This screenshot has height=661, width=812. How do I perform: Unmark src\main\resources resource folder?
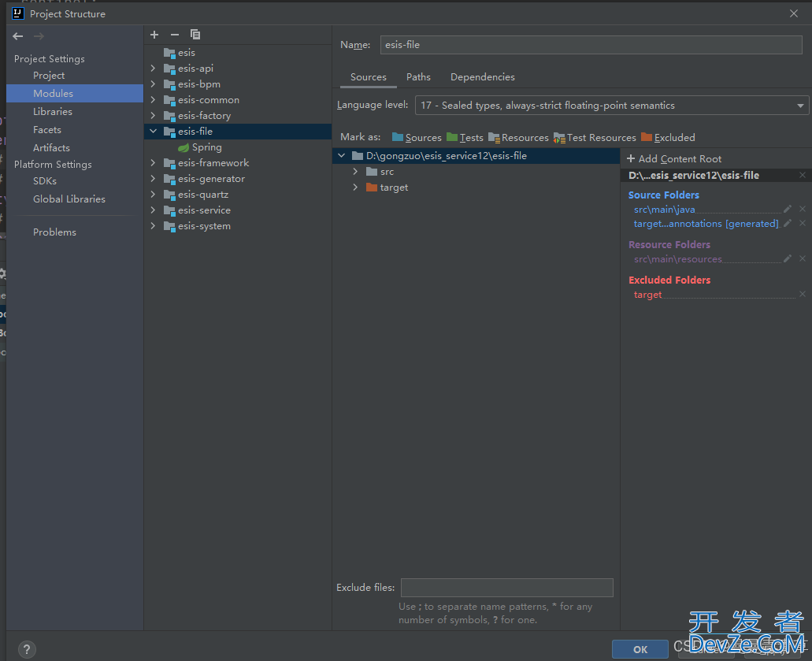click(x=803, y=258)
